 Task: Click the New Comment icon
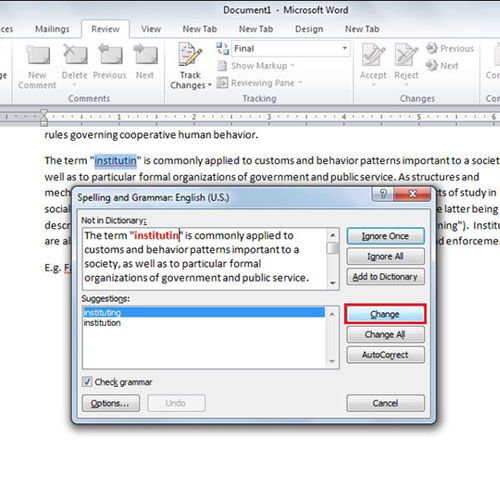[38, 55]
